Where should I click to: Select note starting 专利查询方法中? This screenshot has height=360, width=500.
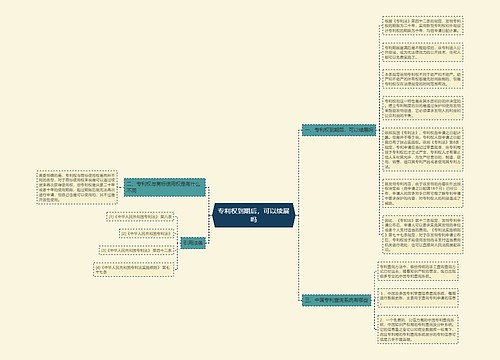point(418,271)
